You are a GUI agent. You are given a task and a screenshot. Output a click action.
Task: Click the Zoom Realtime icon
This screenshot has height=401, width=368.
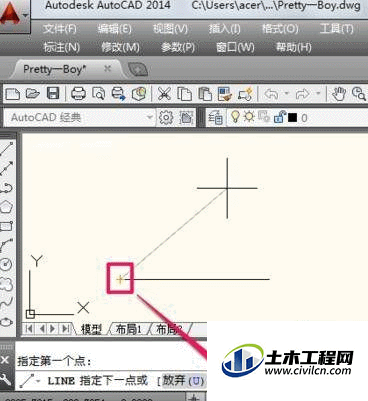coord(359,94)
